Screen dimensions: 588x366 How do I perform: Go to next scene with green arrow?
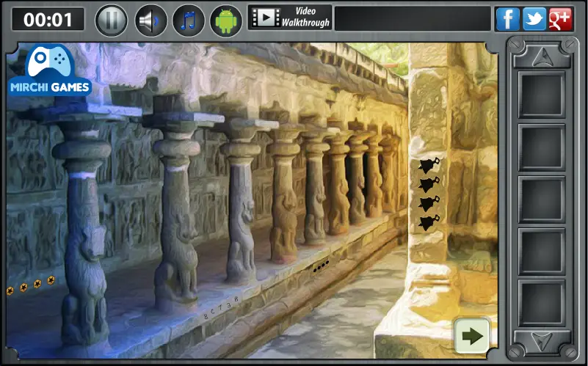(x=472, y=336)
